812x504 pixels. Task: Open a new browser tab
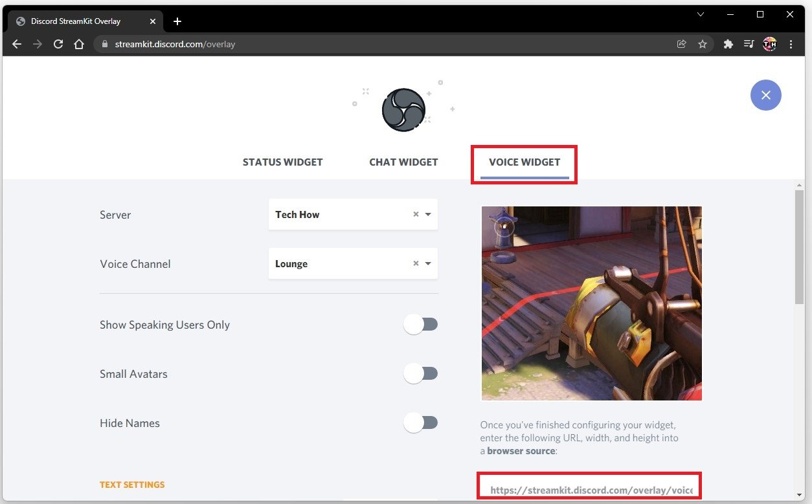[177, 21]
